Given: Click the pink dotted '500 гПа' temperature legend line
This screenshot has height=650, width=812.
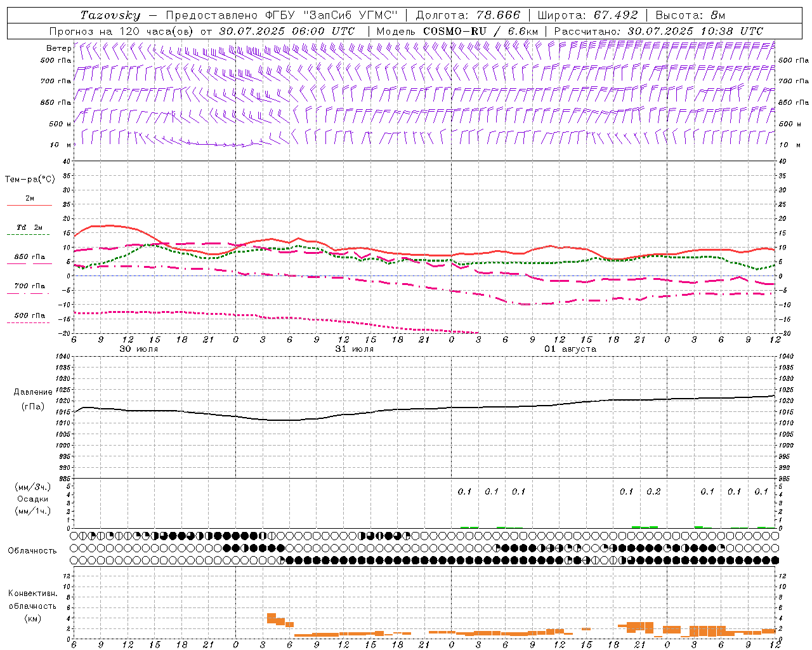Looking at the screenshot, I should [28, 323].
